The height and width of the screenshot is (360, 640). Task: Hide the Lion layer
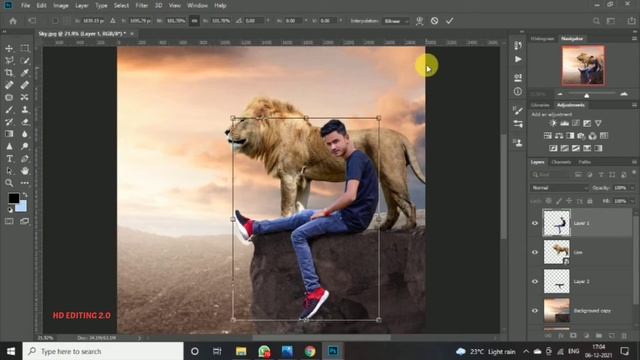click(535, 252)
